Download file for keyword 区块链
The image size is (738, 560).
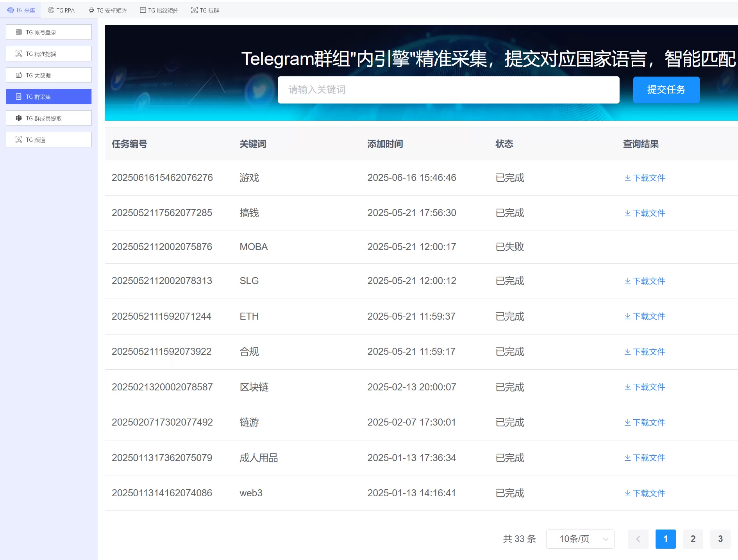click(645, 387)
